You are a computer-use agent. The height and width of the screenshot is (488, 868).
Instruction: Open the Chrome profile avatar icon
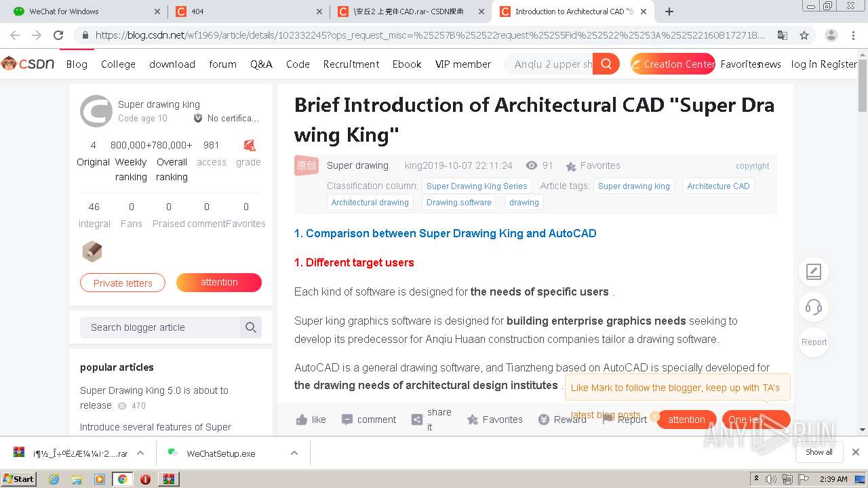point(831,35)
